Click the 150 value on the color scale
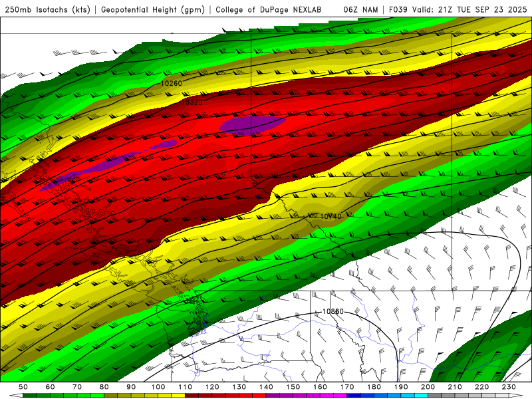 (293, 387)
